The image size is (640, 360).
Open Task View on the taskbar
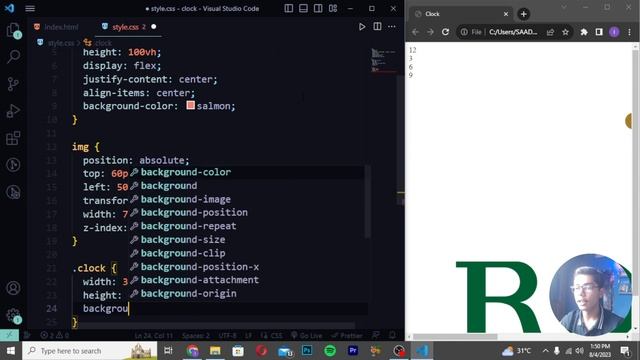click(168, 351)
